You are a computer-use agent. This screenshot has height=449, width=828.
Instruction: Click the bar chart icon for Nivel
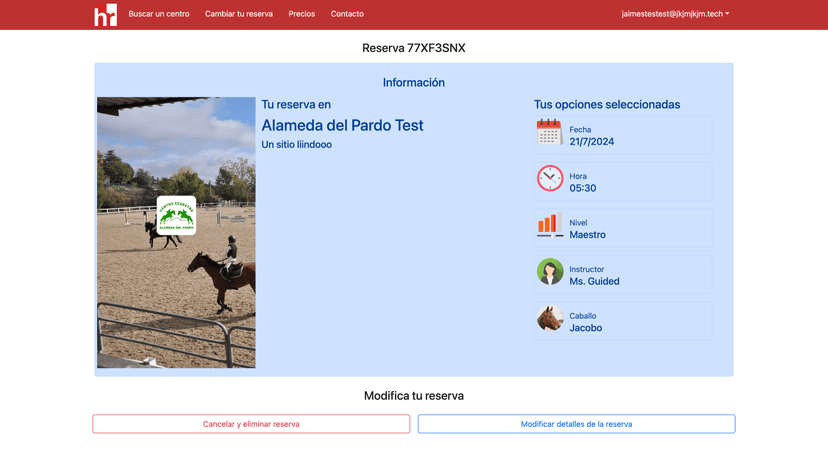[549, 226]
